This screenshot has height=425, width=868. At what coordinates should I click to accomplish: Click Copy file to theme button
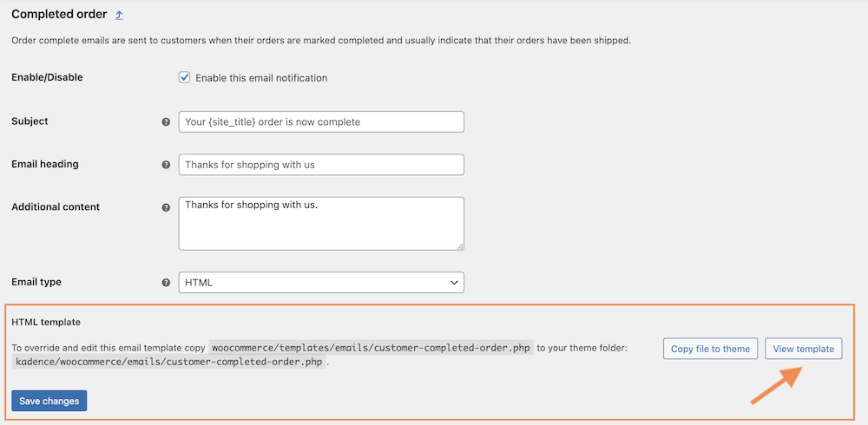click(x=710, y=349)
